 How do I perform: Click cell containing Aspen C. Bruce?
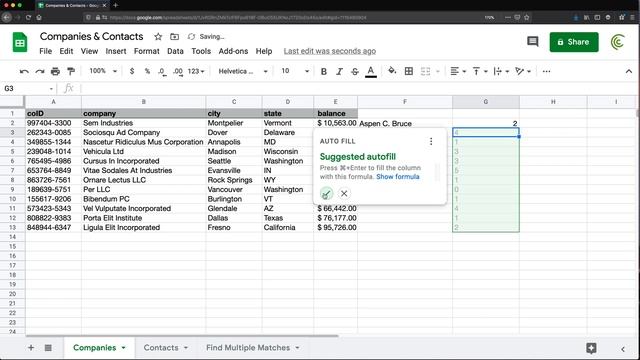click(404, 123)
